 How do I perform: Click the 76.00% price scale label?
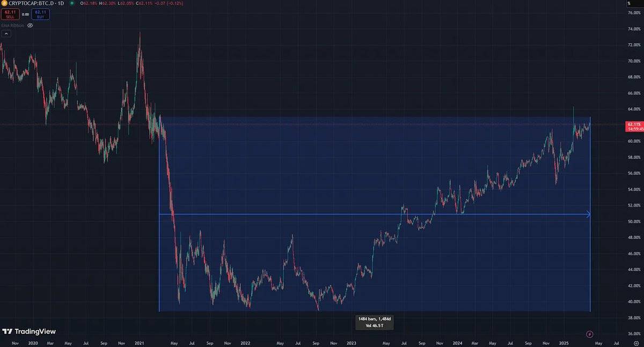(635, 12)
